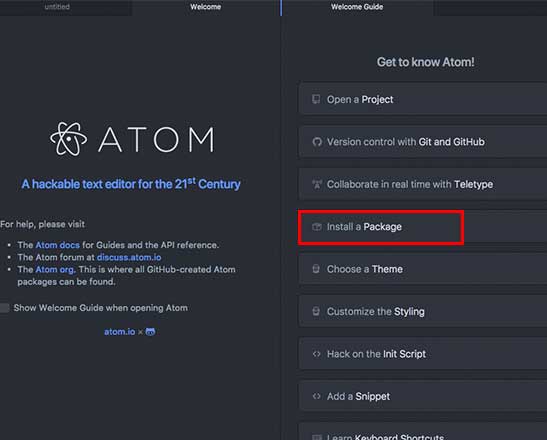Click the code brackets icon beside Add a Snippet
The width and height of the screenshot is (547, 440).
(x=316, y=396)
